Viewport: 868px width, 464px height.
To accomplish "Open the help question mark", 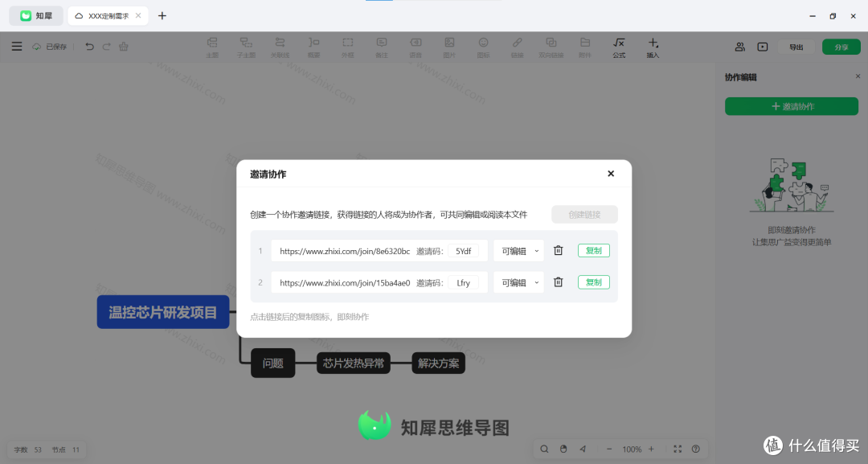I will [696, 449].
